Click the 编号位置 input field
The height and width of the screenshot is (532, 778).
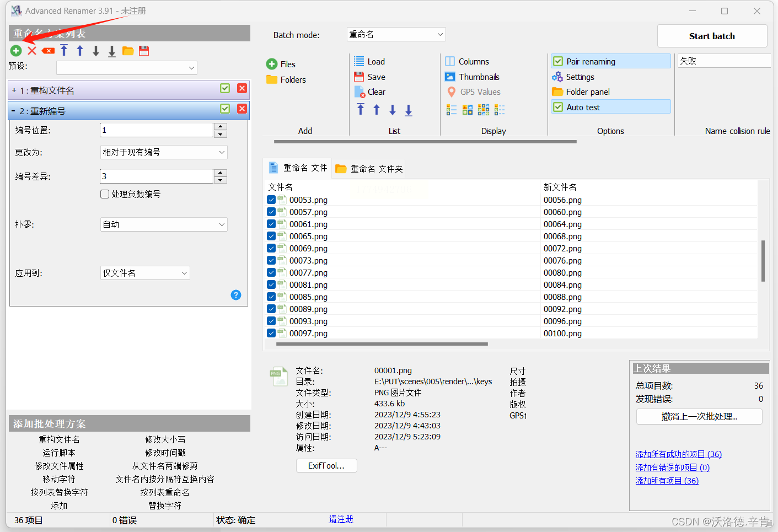[x=157, y=130]
